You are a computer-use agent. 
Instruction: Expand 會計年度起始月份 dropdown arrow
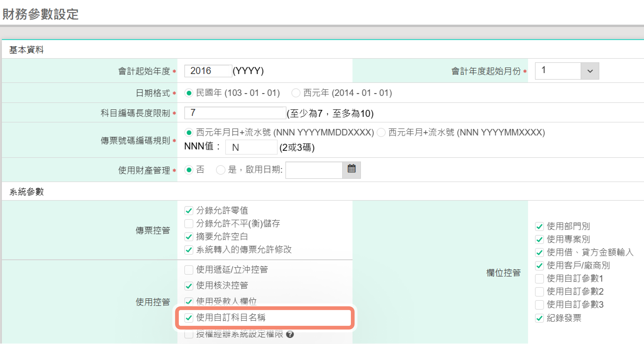point(590,71)
